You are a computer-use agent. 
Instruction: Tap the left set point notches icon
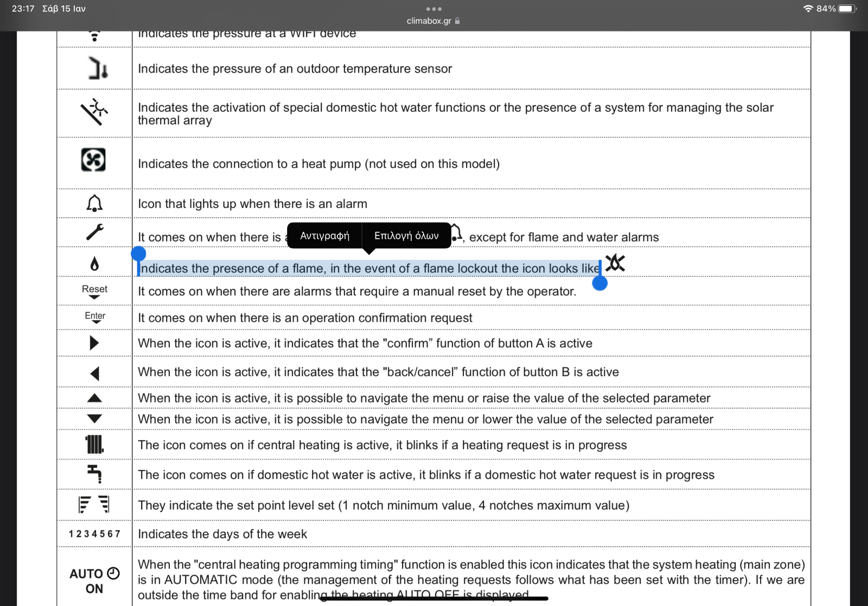click(x=84, y=505)
